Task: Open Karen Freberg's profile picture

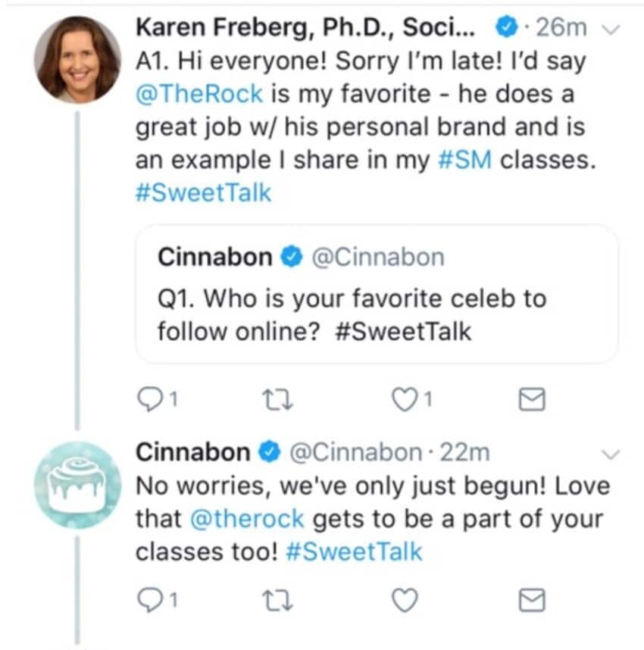Action: (77, 59)
